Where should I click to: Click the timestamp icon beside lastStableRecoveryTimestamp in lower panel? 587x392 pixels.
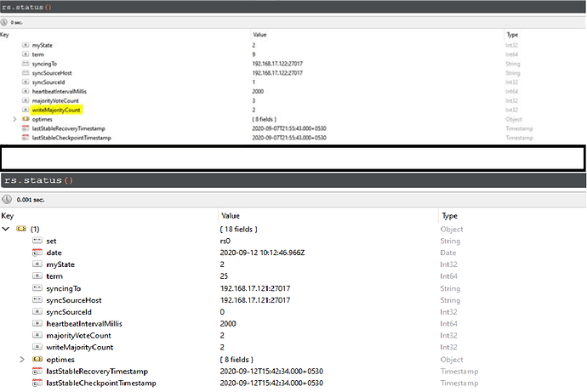tap(37, 372)
